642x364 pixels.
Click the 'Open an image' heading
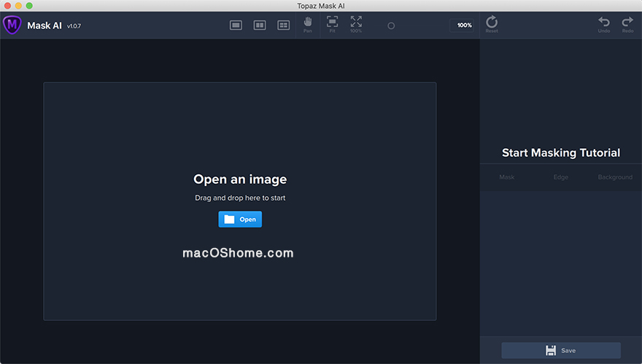coord(240,179)
